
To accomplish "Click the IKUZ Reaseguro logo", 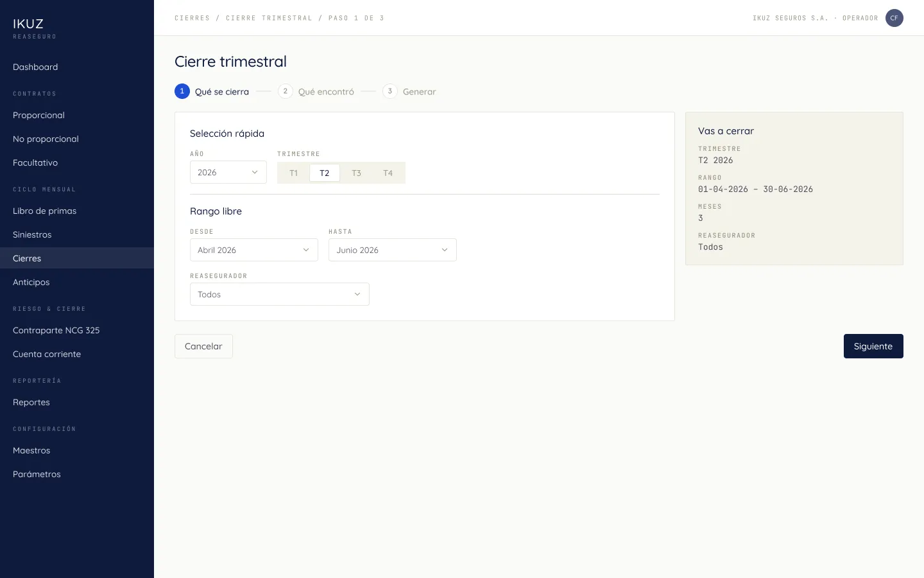I will [x=35, y=28].
